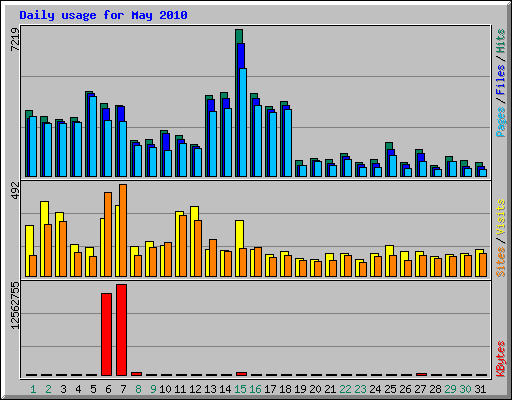This screenshot has width=512, height=400.
Task: Click day 31 on the x-axis
Action: [x=480, y=389]
